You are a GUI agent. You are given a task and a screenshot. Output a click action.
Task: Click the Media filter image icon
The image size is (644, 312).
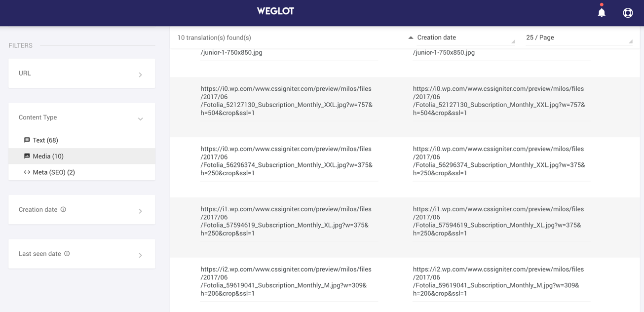pos(27,156)
